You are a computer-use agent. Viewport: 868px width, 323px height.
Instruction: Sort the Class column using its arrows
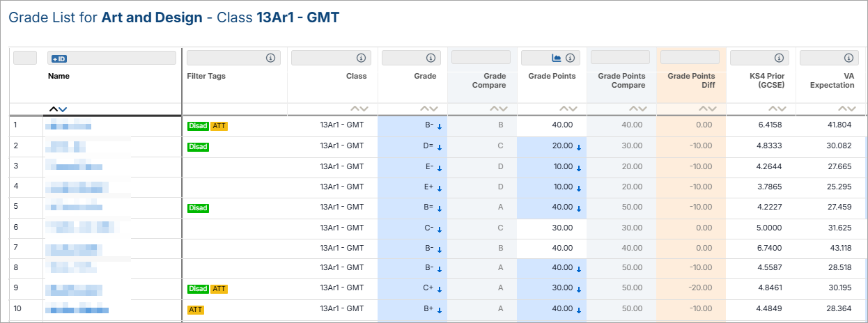point(359,109)
